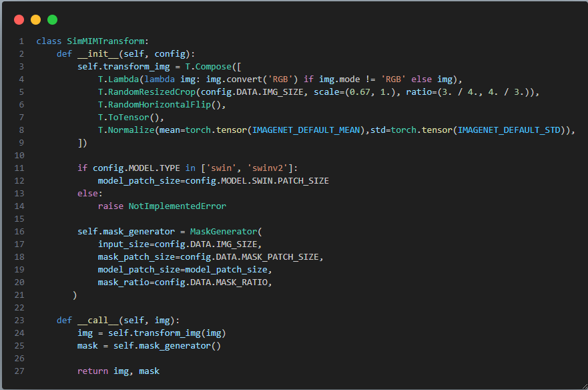Viewport: 588px width, 390px height.
Task: Click the return statement on line 27
Action: pyautogui.click(x=118, y=371)
